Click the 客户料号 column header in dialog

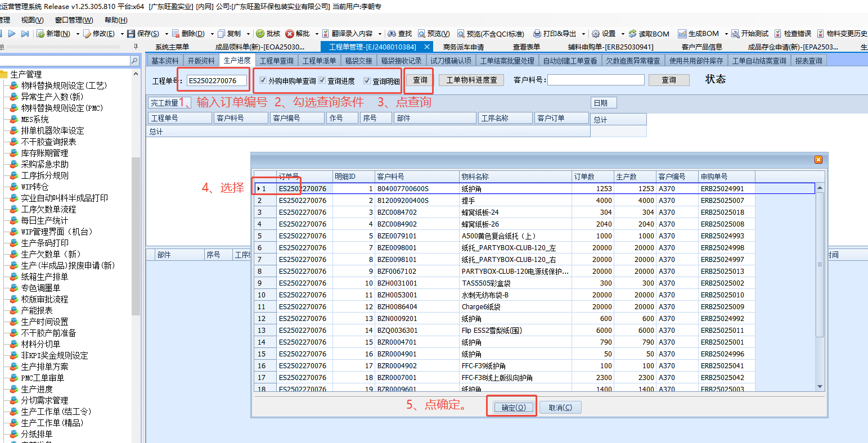(x=417, y=177)
